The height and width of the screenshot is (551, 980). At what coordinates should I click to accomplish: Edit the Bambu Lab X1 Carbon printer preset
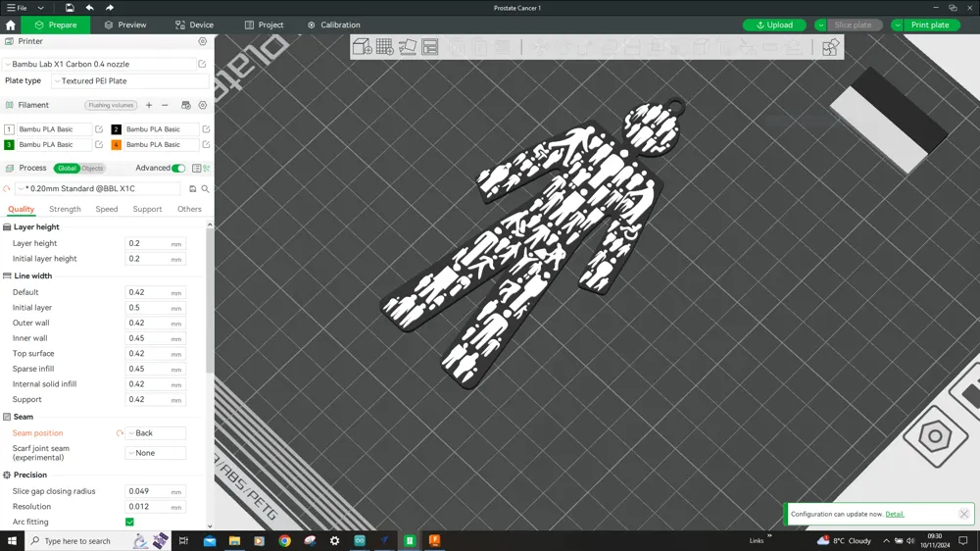(202, 64)
